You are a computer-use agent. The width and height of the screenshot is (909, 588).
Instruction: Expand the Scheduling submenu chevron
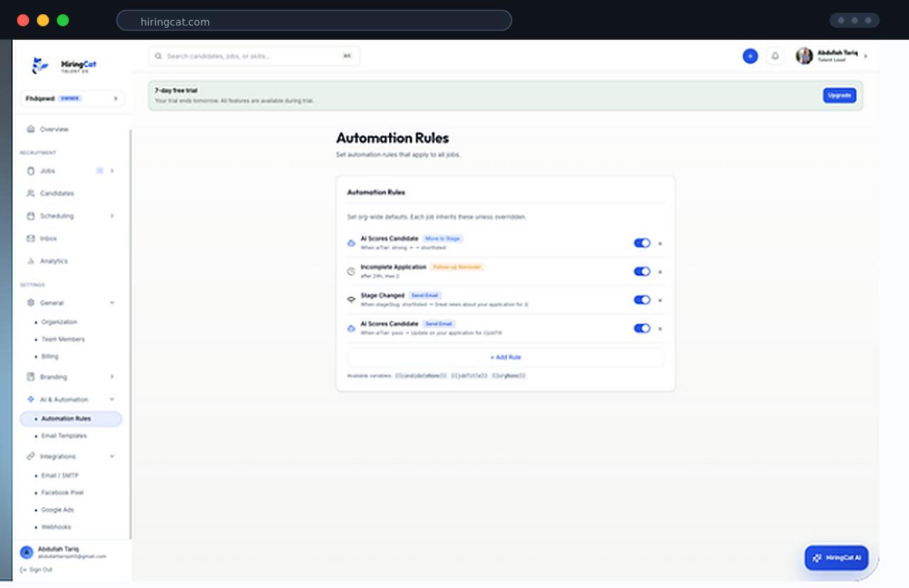(112, 216)
